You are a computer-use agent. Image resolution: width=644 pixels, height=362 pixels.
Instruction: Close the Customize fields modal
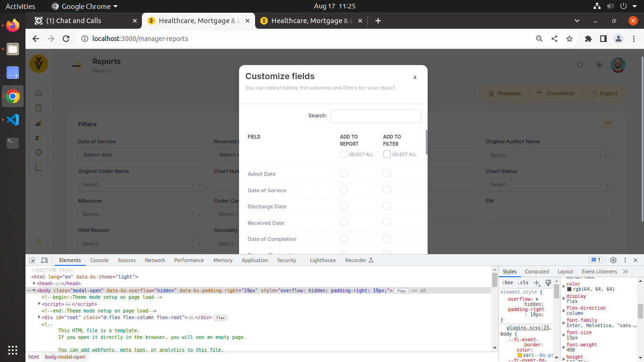click(415, 77)
